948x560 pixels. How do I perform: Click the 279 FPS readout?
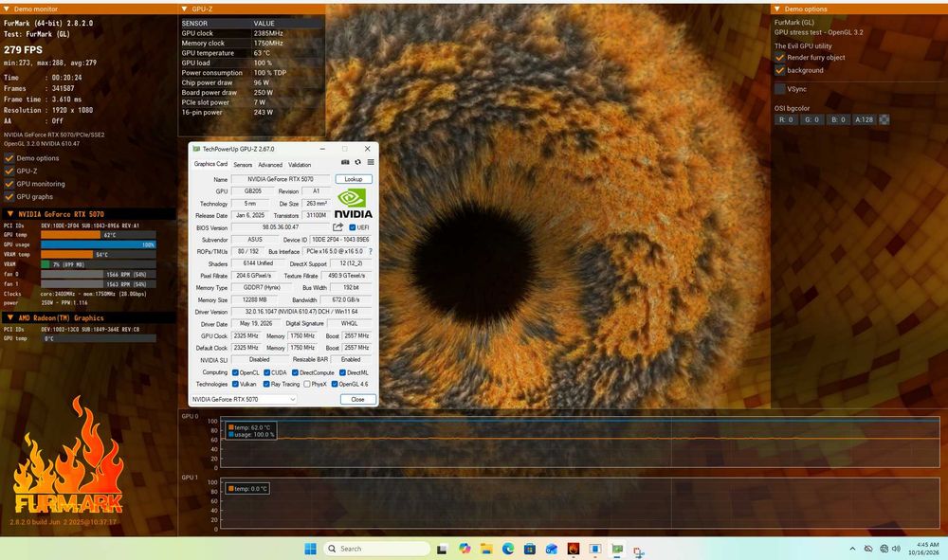click(23, 49)
